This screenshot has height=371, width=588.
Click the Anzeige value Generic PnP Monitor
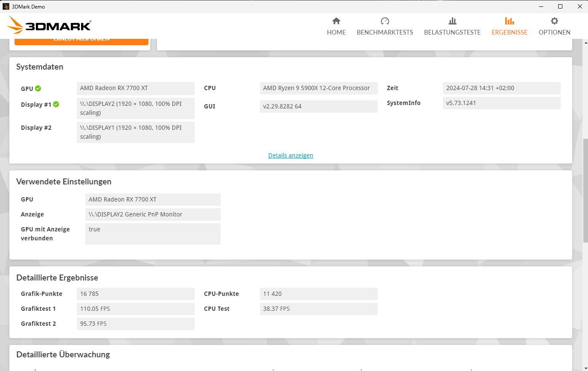[x=153, y=214]
